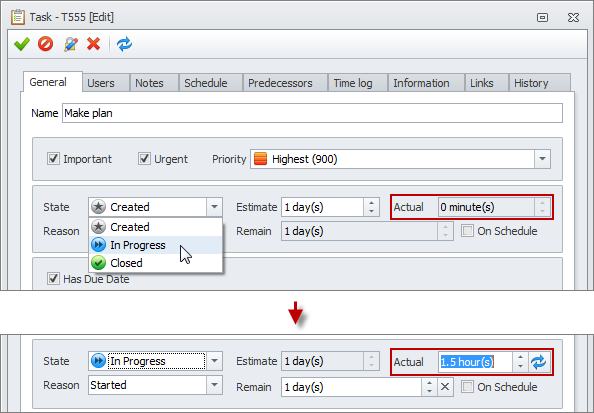Click the red Cancel circle icon
Viewport: 594px width, 413px height.
click(45, 44)
